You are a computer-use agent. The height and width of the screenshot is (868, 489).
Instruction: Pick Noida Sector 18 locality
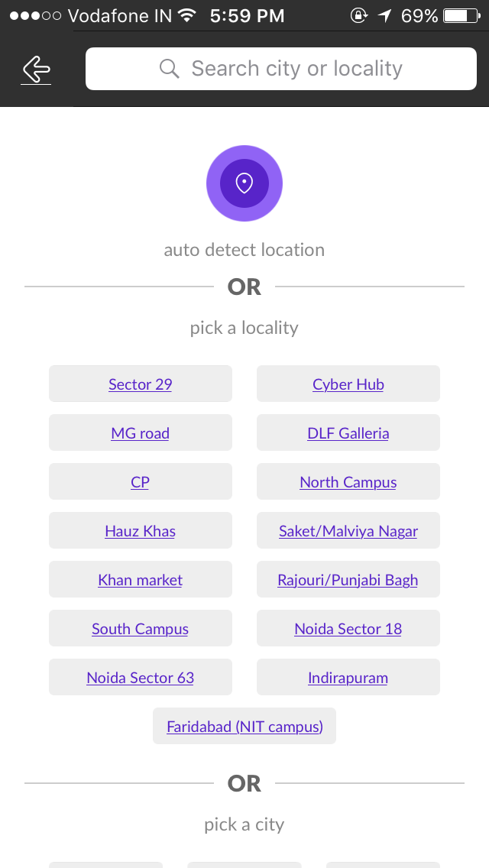click(348, 629)
